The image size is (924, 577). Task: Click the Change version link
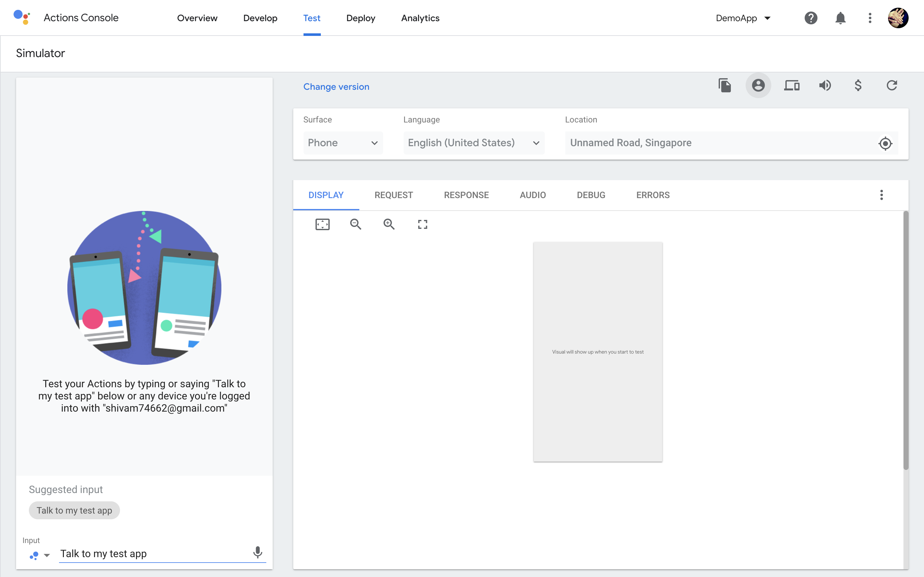tap(335, 87)
